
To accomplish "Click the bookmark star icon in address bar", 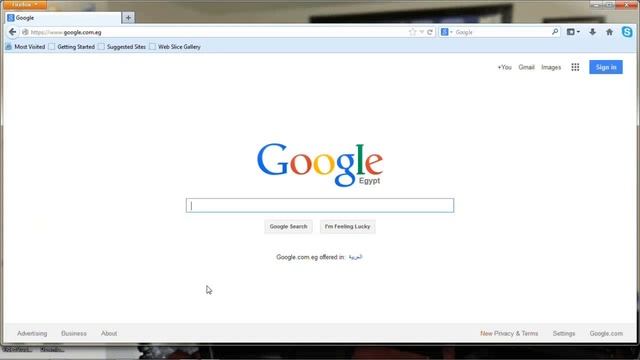I will tap(412, 32).
